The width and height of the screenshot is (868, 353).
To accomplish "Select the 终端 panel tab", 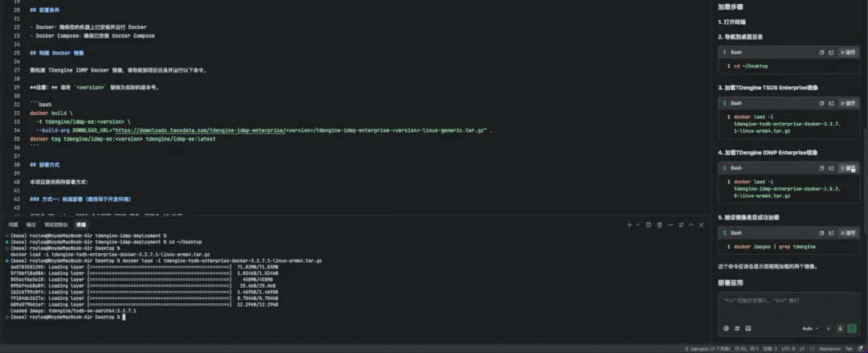I will pyautogui.click(x=81, y=225).
